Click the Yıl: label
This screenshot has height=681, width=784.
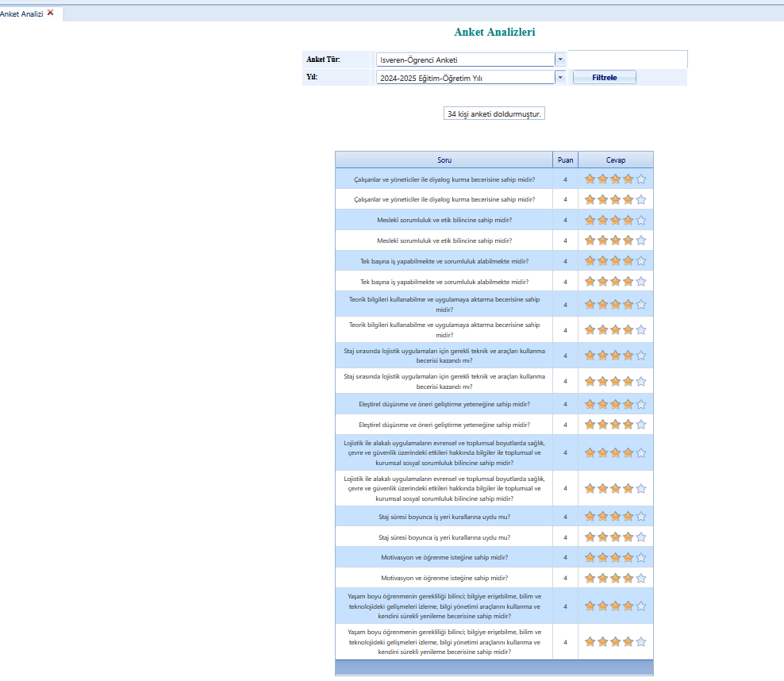[312, 76]
